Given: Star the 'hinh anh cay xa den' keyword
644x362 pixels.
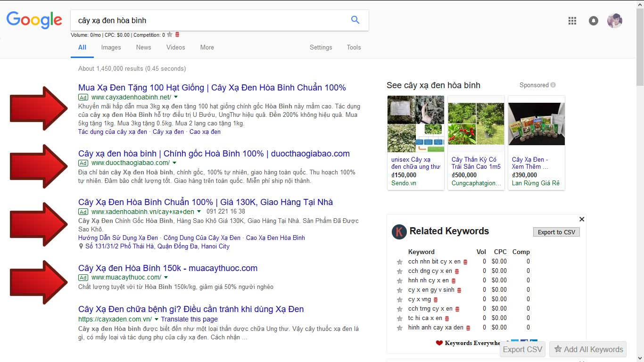Looking at the screenshot, I should point(400,328).
